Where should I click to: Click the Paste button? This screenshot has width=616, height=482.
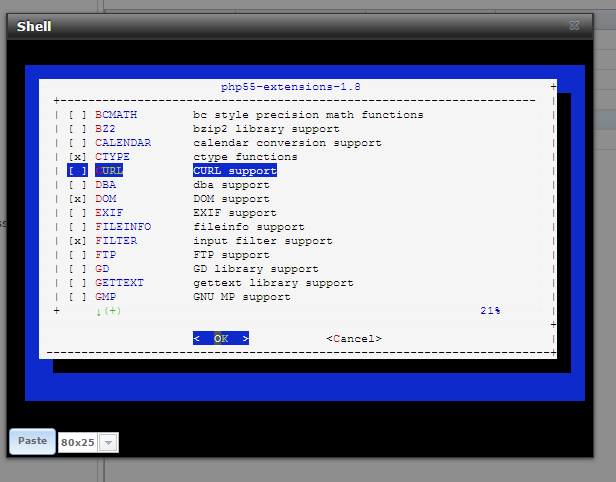(x=32, y=441)
